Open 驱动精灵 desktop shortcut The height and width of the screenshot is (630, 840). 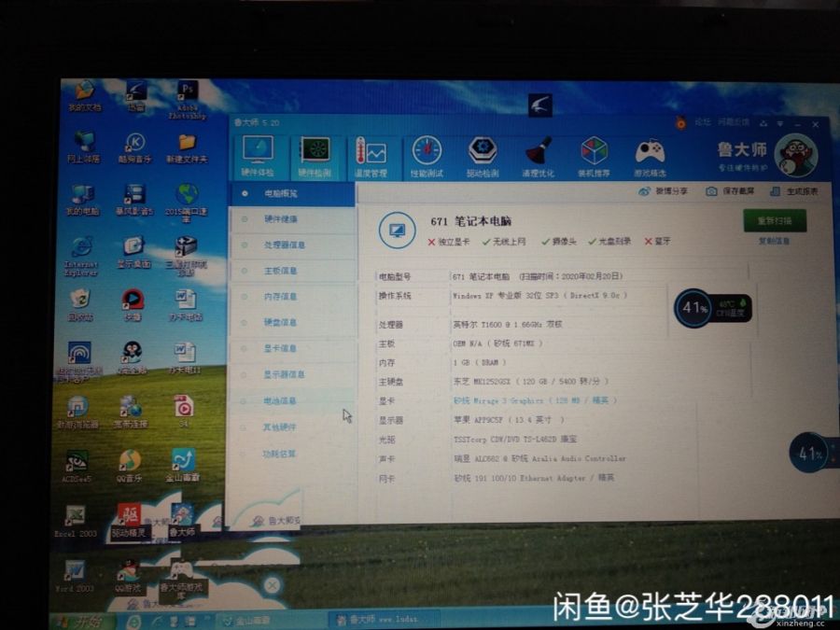128,521
